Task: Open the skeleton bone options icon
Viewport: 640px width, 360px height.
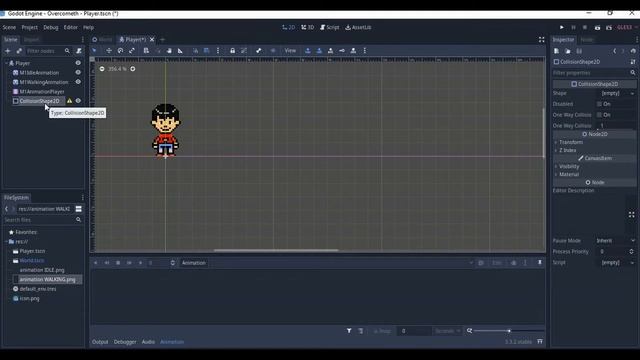Action: coord(258,51)
